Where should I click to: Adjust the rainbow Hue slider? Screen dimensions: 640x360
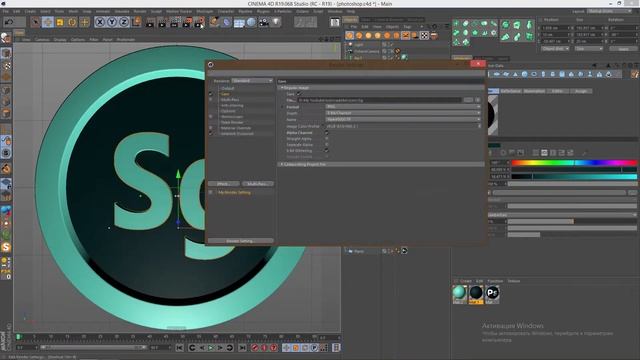point(574,162)
